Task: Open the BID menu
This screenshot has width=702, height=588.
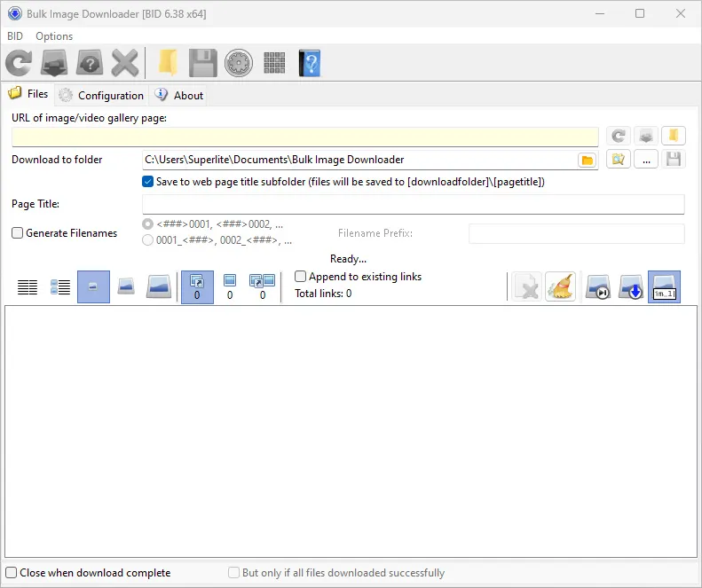Action: point(15,36)
